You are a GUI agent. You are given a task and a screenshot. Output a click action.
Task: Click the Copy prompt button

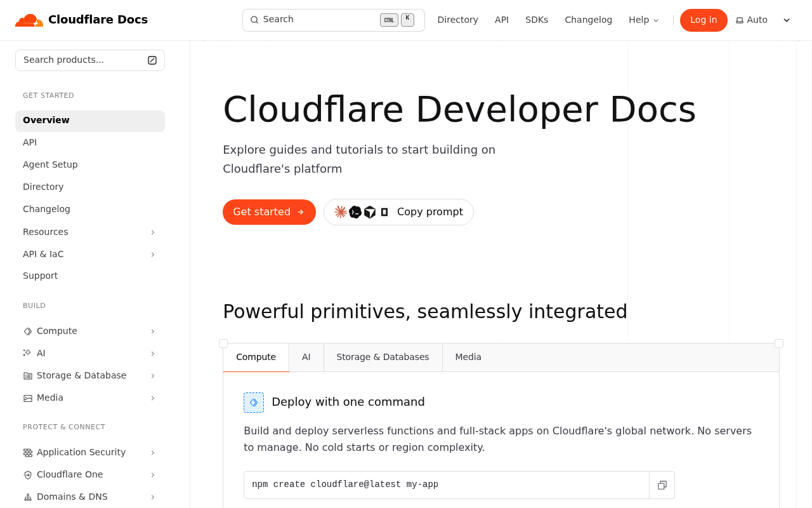click(398, 212)
